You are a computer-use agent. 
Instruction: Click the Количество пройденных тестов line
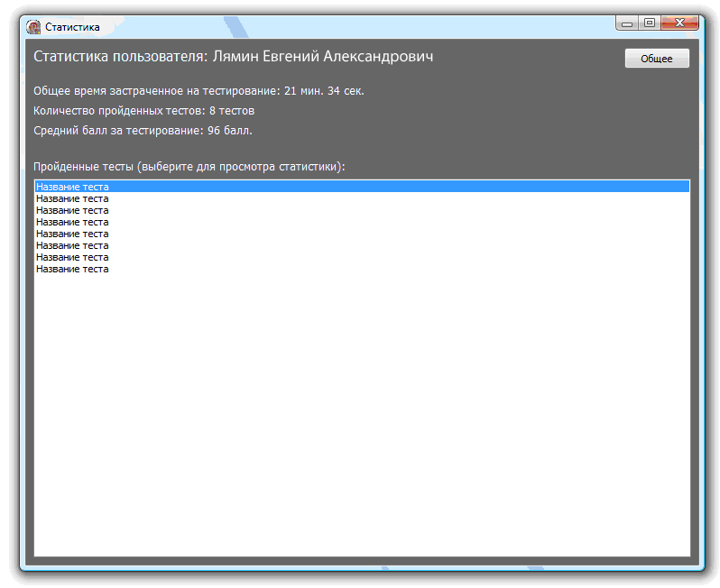pyautogui.click(x=143, y=111)
